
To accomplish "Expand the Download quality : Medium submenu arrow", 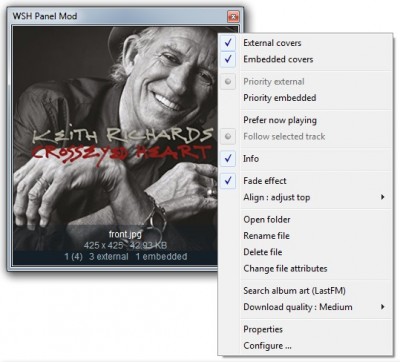I will point(383,307).
